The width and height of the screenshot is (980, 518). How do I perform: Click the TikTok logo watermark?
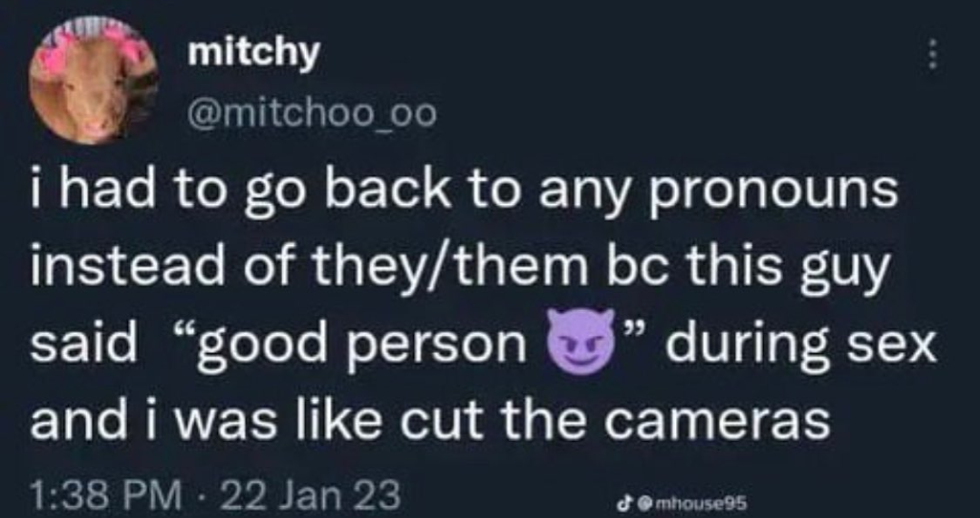point(622,501)
